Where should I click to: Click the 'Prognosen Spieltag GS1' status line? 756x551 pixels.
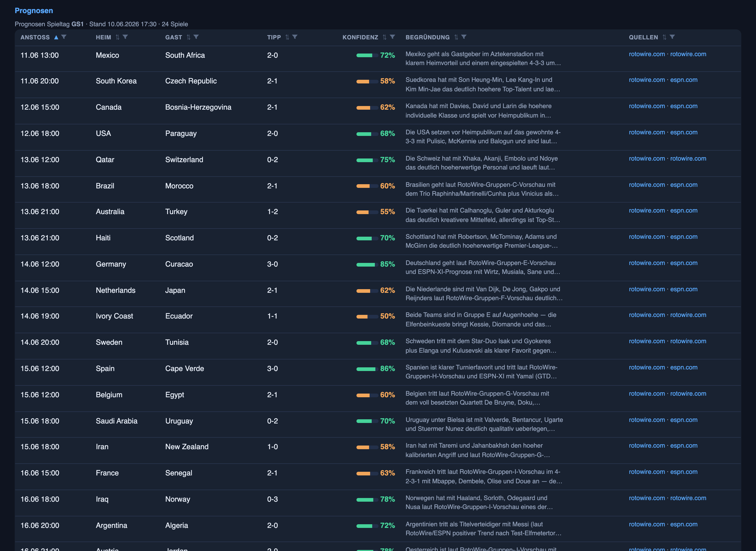pos(101,24)
